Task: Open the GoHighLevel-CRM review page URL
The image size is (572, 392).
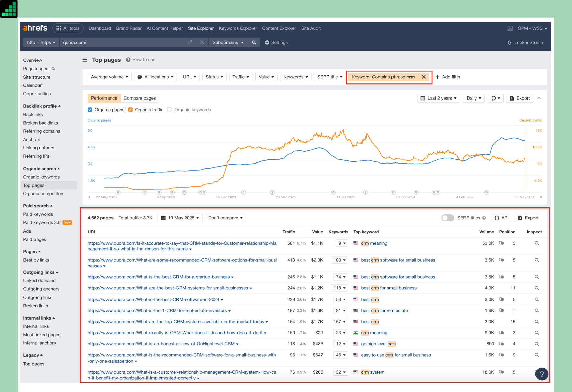Action: coord(161,344)
